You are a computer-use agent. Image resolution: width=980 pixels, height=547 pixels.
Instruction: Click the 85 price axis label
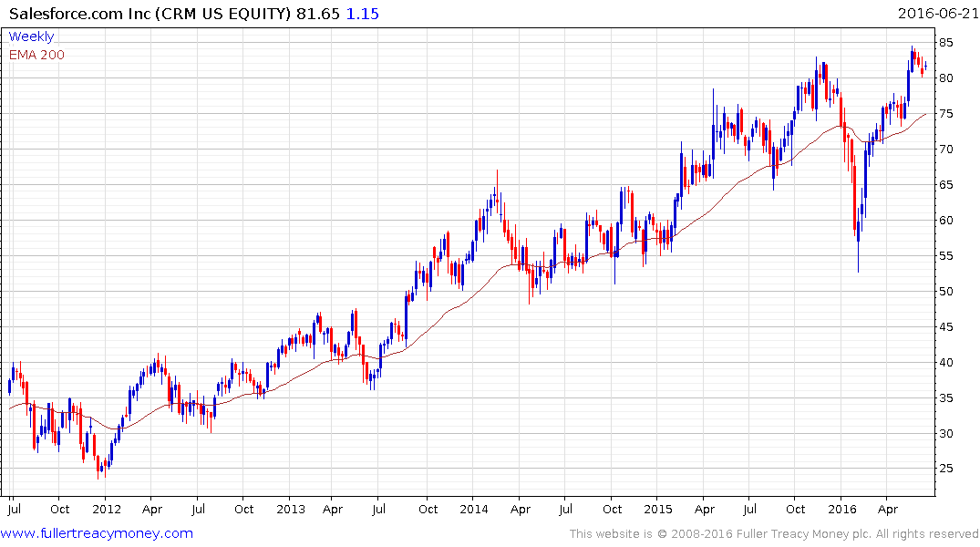(945, 43)
